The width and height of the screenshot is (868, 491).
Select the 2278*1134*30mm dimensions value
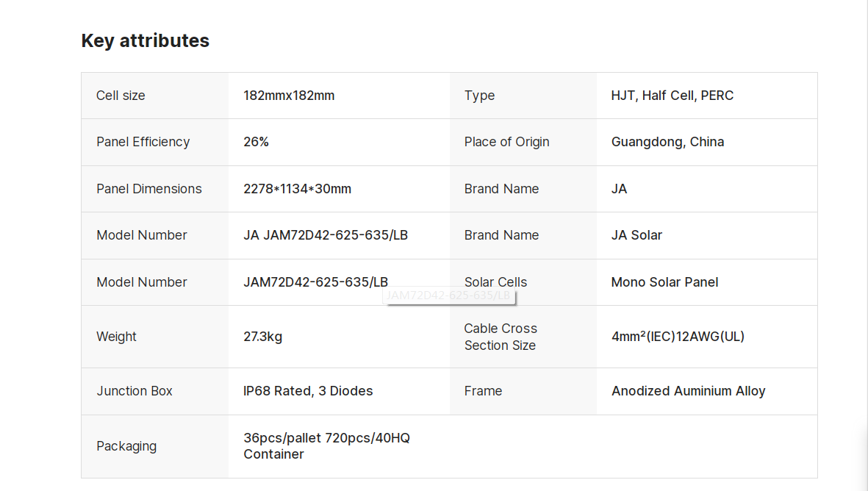297,189
